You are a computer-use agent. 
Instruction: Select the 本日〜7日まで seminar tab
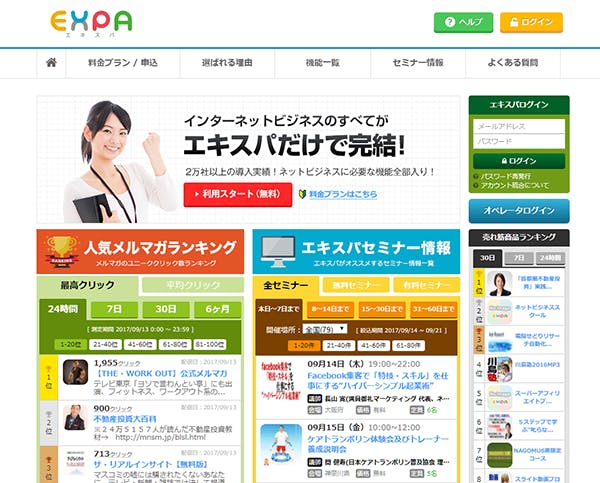[x=279, y=309]
